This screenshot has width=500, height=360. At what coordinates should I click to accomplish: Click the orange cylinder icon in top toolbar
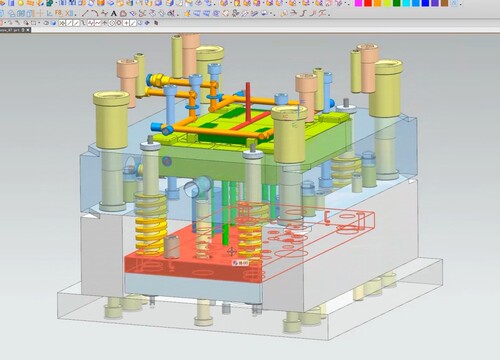click(101, 3)
